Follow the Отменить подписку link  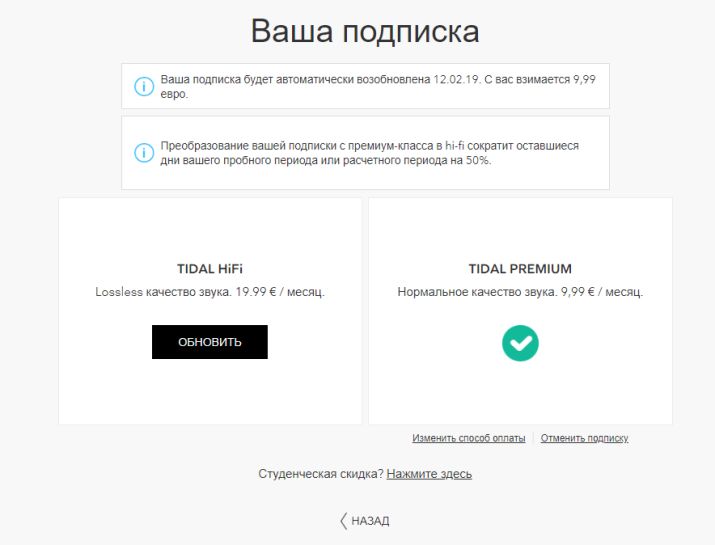coord(584,438)
